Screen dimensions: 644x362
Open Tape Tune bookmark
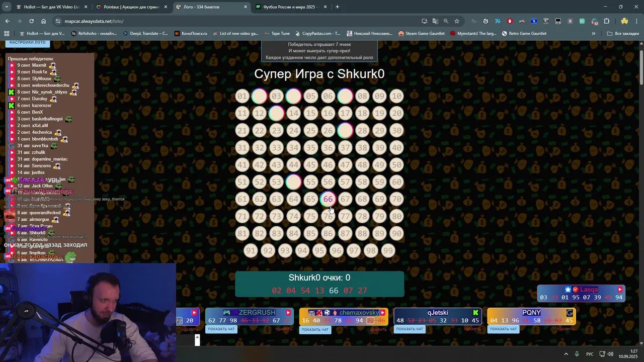click(276, 34)
